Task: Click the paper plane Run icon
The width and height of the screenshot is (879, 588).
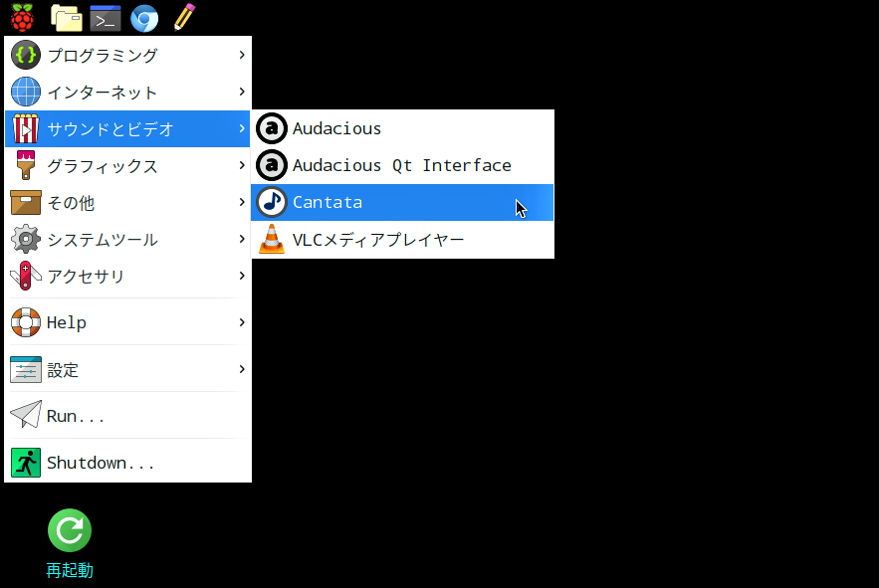Action: (26, 414)
